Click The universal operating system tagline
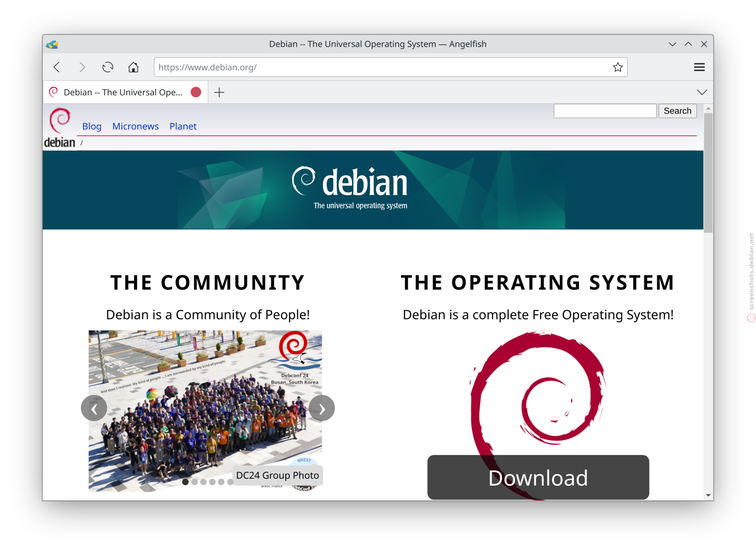 coord(360,206)
